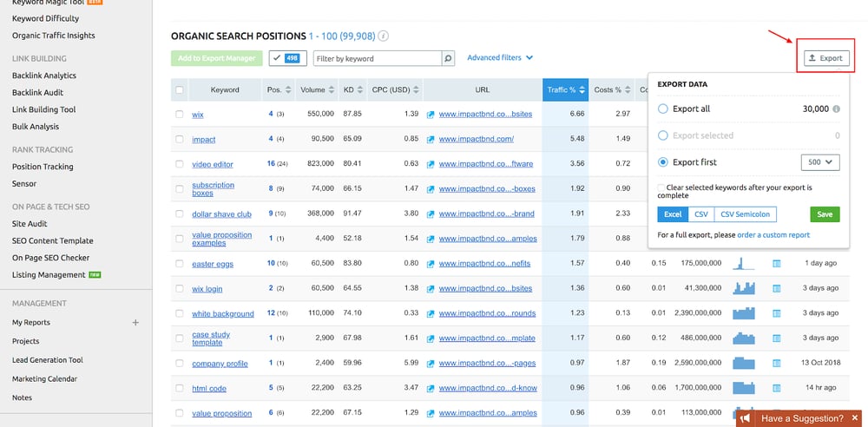Sort by Volume column arrows
This screenshot has height=427, width=868.
point(331,89)
